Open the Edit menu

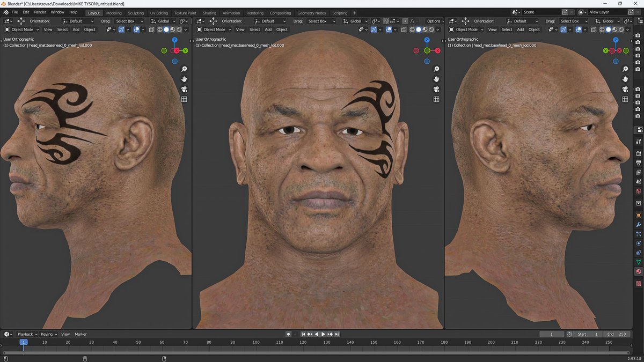click(x=26, y=12)
